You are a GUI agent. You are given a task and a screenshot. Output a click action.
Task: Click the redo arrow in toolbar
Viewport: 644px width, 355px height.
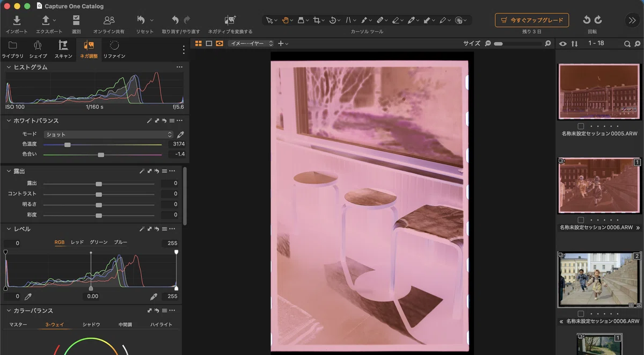[x=187, y=20]
